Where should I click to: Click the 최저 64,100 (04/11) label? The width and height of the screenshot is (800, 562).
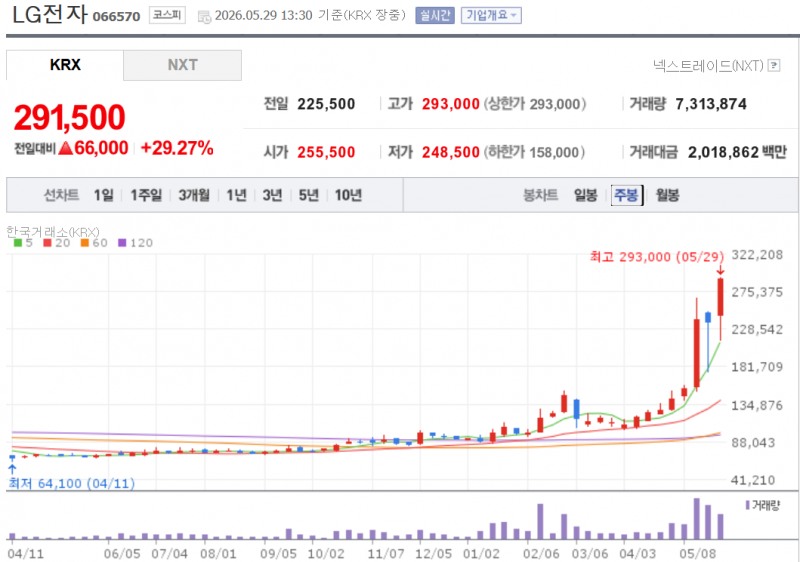tap(72, 483)
